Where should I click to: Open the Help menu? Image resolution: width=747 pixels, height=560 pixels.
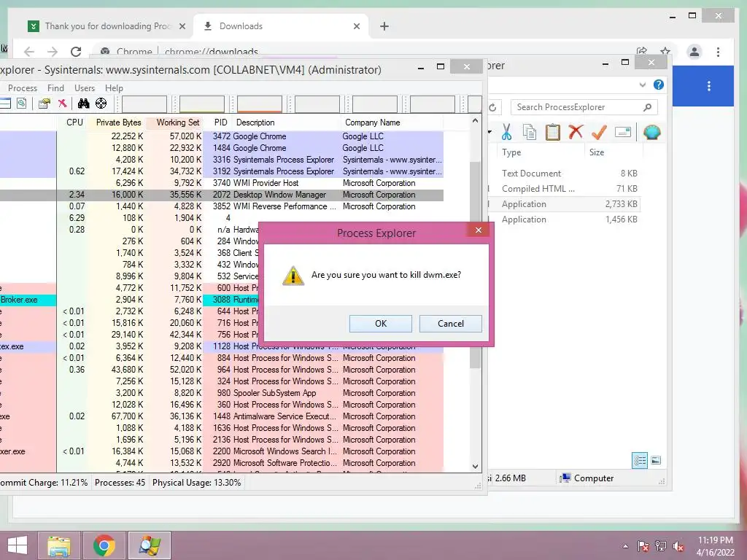pyautogui.click(x=114, y=88)
